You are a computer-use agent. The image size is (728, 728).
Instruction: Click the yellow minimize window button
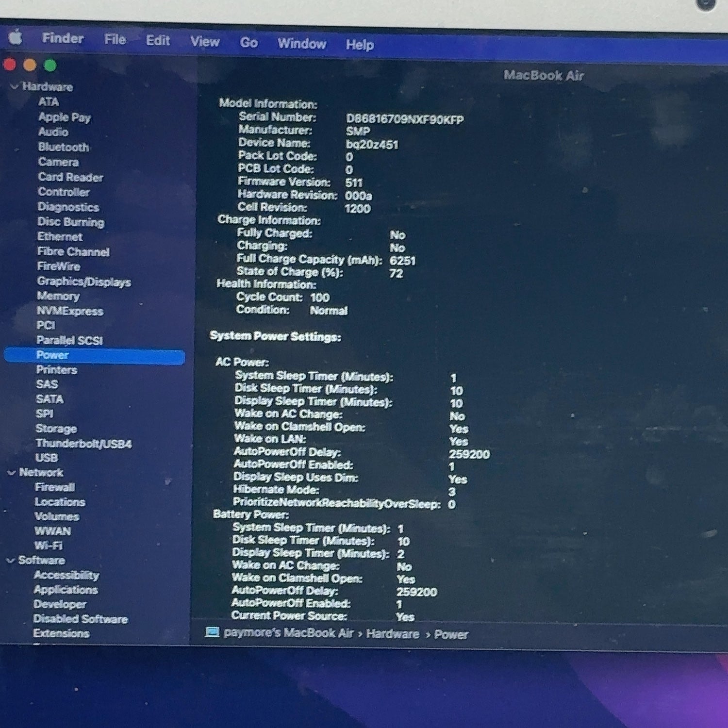coord(30,65)
